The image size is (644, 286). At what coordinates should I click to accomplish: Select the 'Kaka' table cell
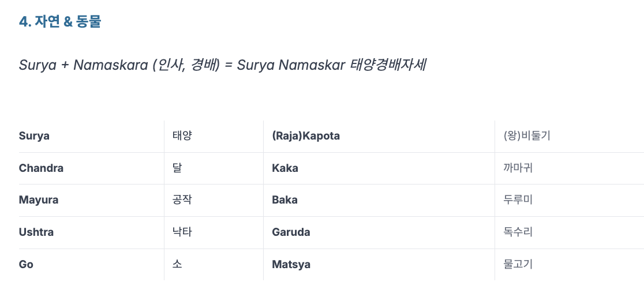pyautogui.click(x=379, y=168)
